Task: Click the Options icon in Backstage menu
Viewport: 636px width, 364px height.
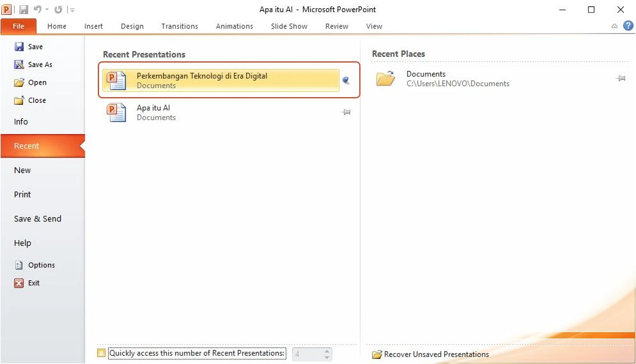Action: point(19,265)
